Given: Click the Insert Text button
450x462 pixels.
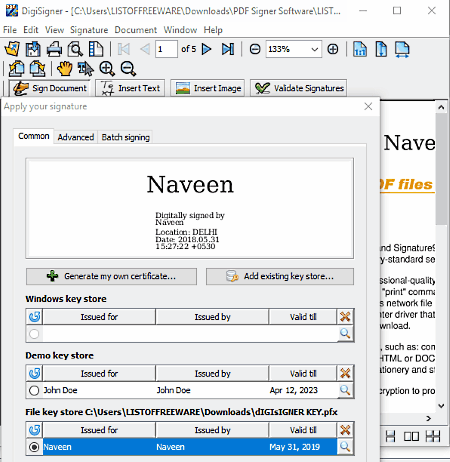Looking at the screenshot, I should pyautogui.click(x=130, y=88).
